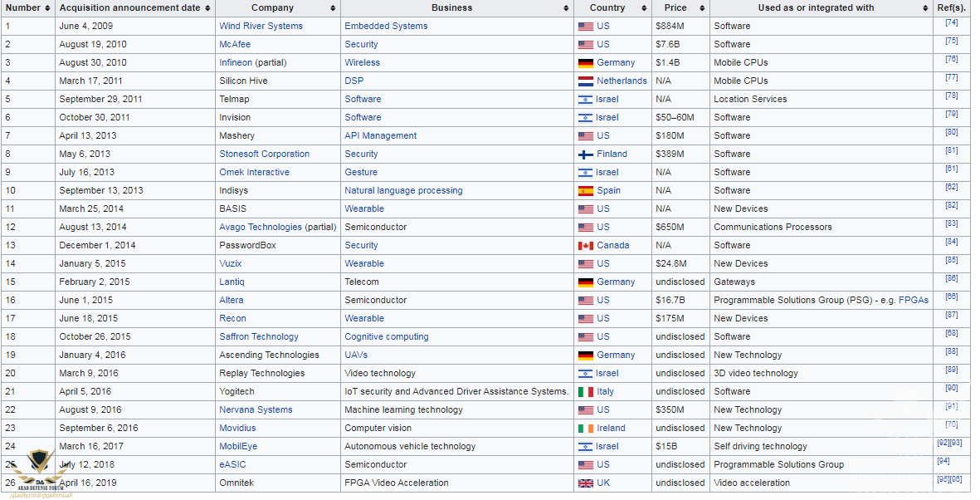Follow the Infineon link
Screen dimensions: 980x500
tap(236, 62)
